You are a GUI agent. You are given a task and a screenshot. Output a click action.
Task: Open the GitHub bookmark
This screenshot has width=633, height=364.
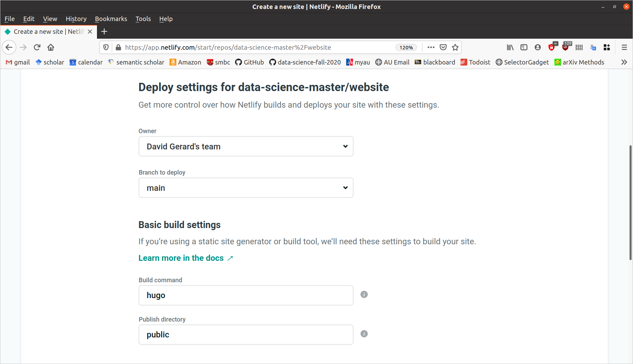click(x=250, y=62)
